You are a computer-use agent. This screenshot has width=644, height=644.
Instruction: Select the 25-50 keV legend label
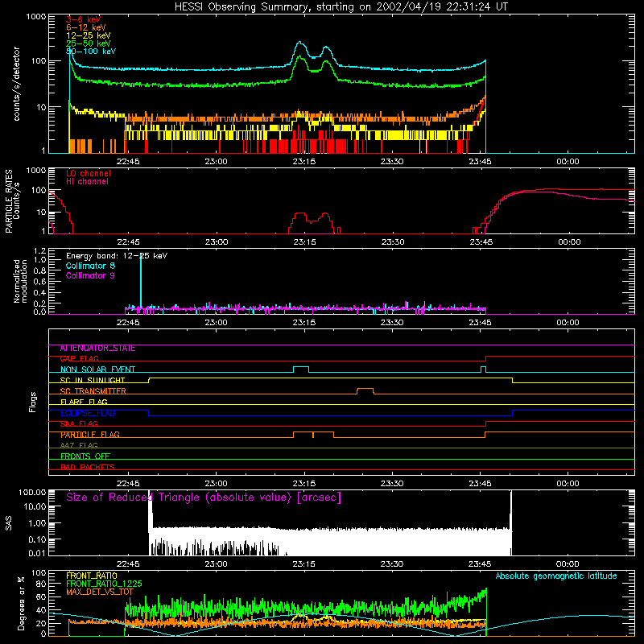89,43
